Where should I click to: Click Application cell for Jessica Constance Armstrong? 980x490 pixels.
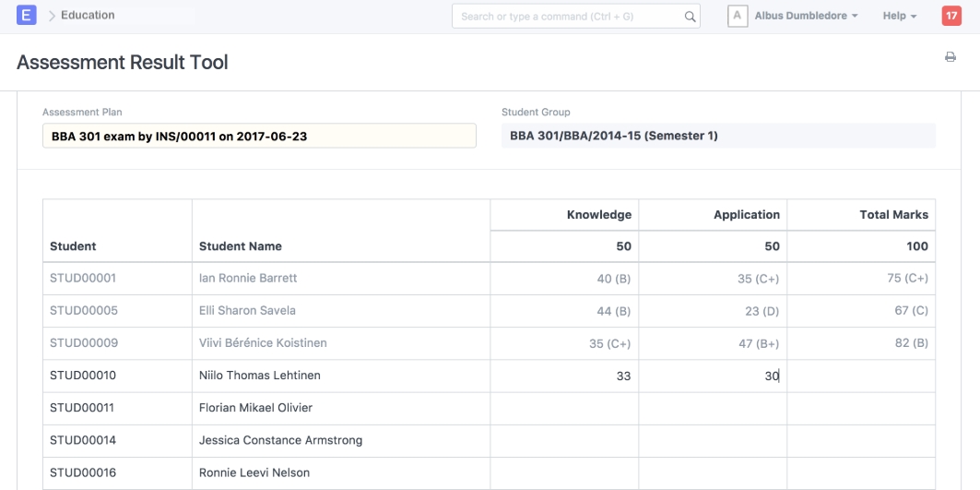713,440
